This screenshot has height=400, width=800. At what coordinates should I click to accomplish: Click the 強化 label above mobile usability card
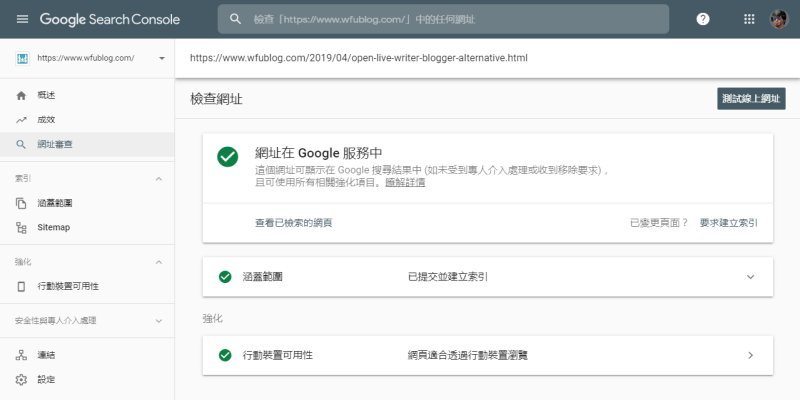tap(213, 319)
